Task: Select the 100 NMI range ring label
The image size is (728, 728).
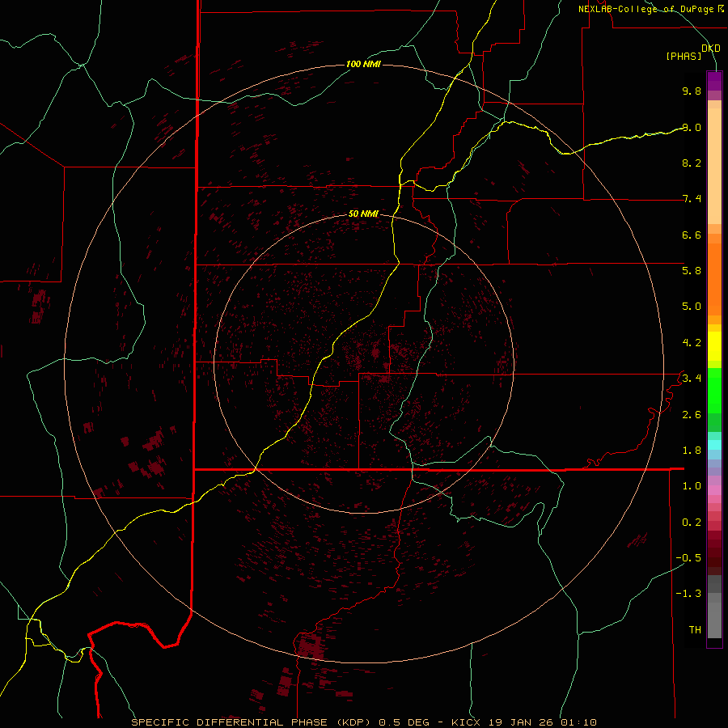Action: pos(362,64)
